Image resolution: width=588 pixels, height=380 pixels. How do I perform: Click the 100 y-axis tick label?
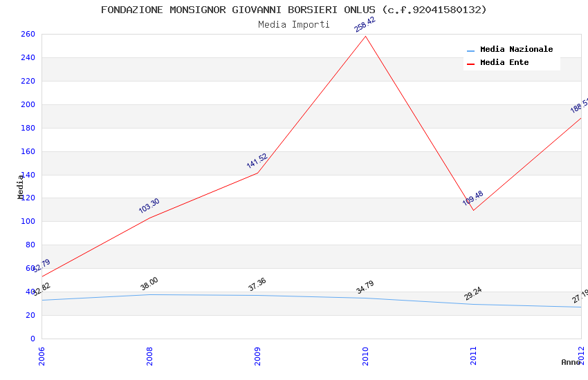tap(28, 221)
